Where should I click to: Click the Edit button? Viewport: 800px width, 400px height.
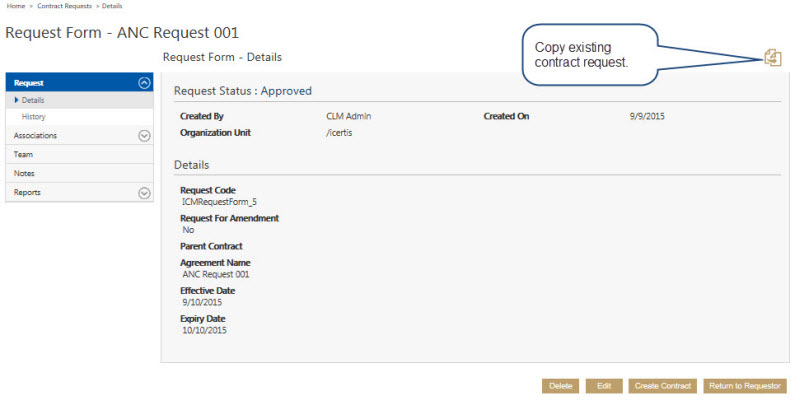coord(604,386)
